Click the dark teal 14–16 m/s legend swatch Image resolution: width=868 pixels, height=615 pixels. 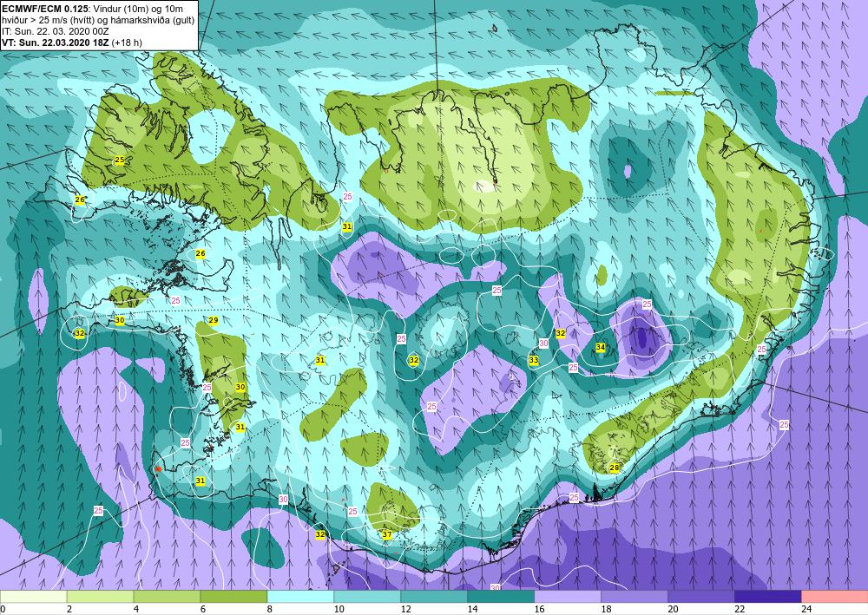pyautogui.click(x=501, y=597)
